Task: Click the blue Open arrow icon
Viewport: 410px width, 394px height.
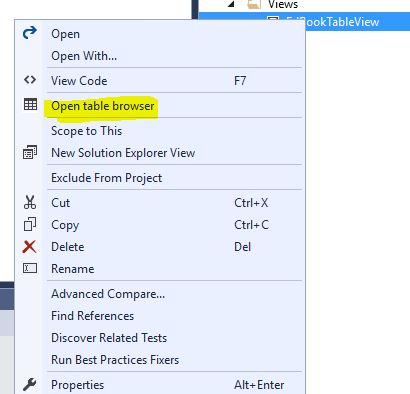Action: tap(30, 33)
